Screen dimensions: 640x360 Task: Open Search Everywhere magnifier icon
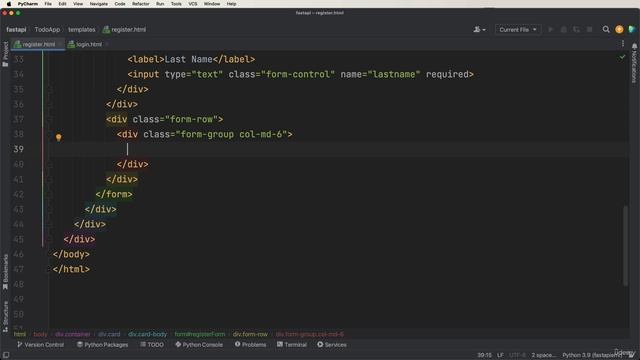(x=606, y=29)
